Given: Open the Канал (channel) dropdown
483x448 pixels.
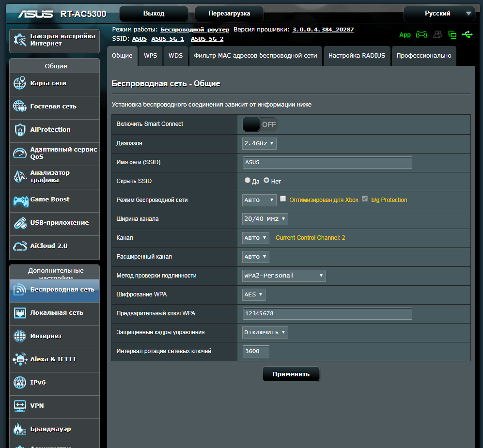Looking at the screenshot, I should tap(256, 238).
